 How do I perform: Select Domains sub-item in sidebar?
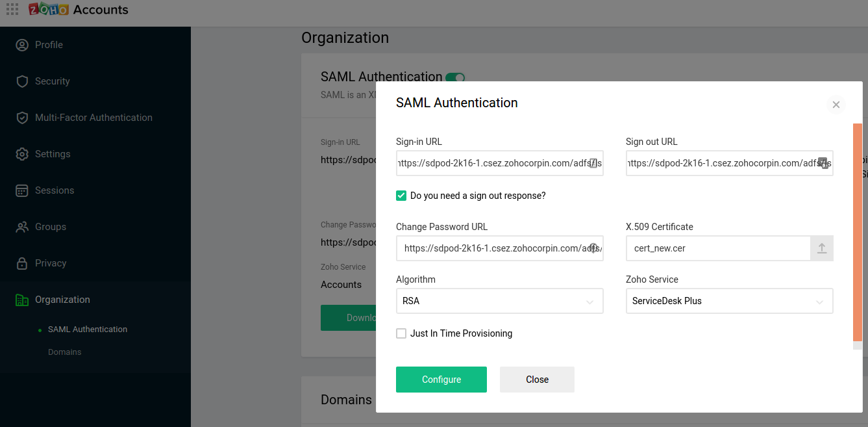click(x=65, y=352)
